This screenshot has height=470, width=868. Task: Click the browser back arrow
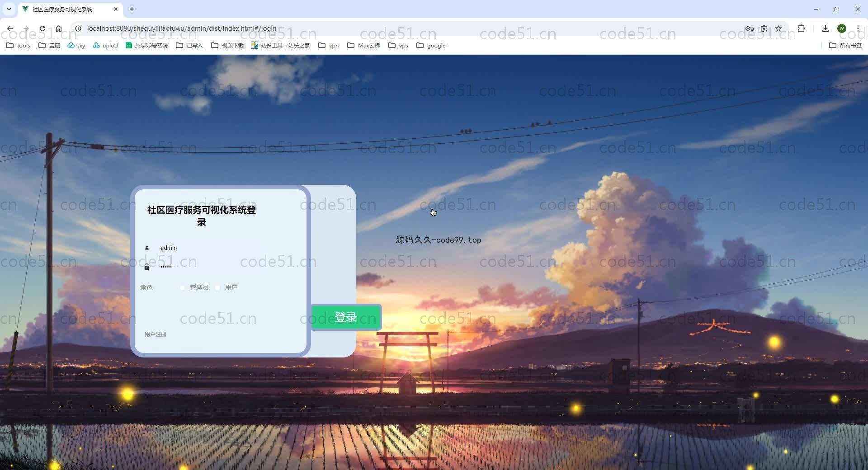pos(10,28)
